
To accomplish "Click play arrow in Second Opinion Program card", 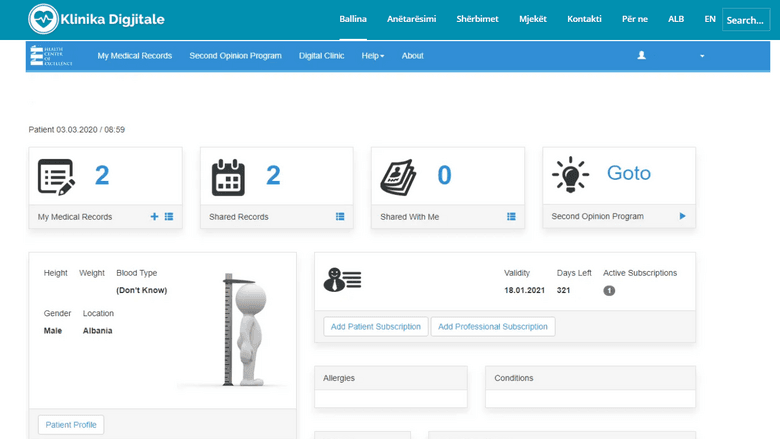I will click(x=682, y=216).
